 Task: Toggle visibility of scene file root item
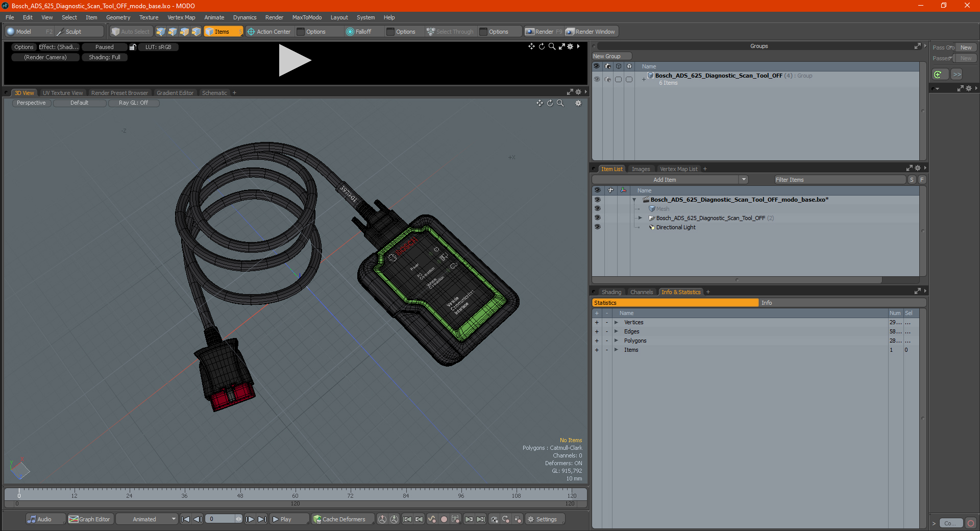(x=597, y=200)
